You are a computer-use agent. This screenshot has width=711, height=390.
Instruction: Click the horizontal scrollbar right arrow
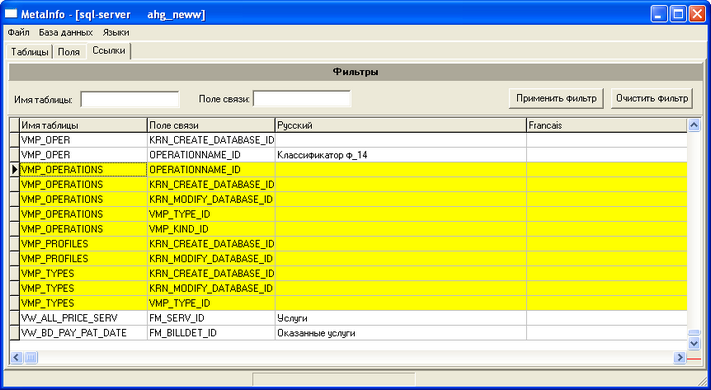point(679,357)
